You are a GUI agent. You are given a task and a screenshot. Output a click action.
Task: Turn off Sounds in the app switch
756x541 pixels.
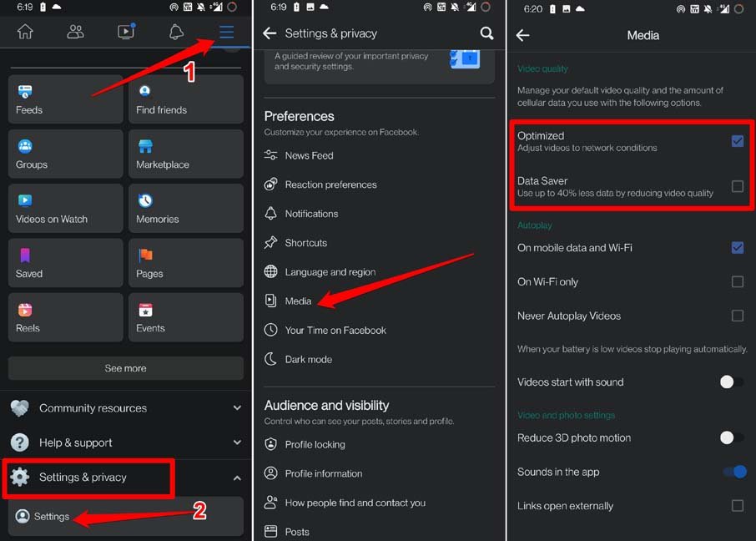click(x=735, y=472)
